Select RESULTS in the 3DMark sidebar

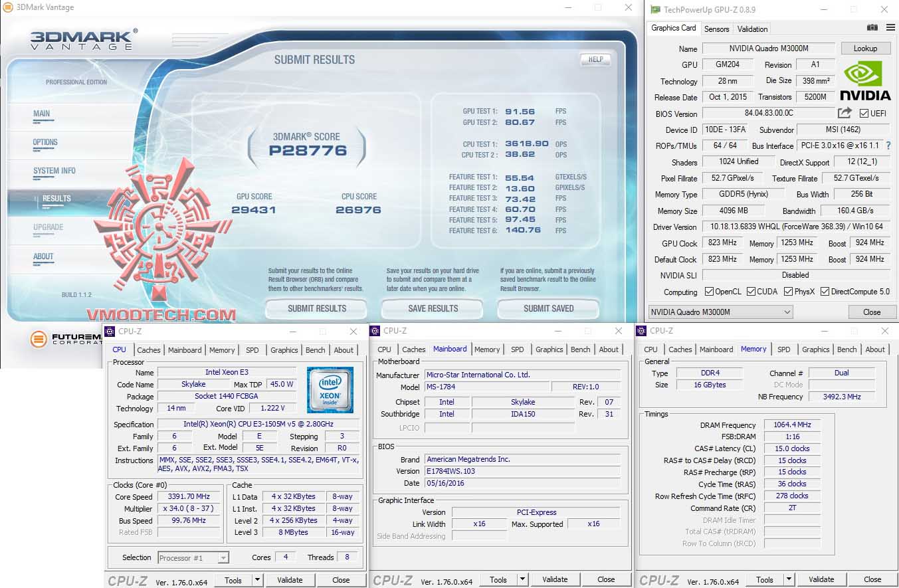click(56, 198)
